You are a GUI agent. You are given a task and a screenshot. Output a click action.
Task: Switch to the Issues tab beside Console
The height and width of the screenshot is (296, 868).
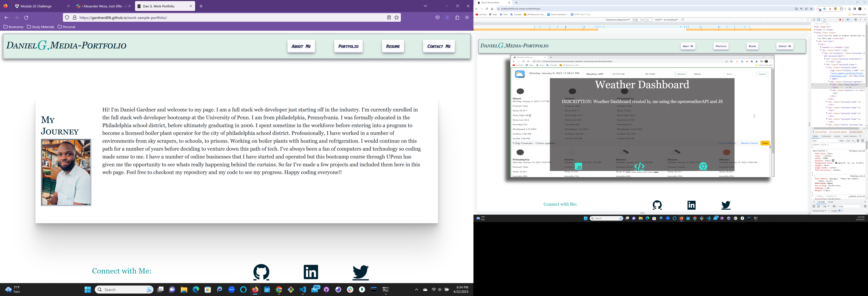click(x=831, y=202)
